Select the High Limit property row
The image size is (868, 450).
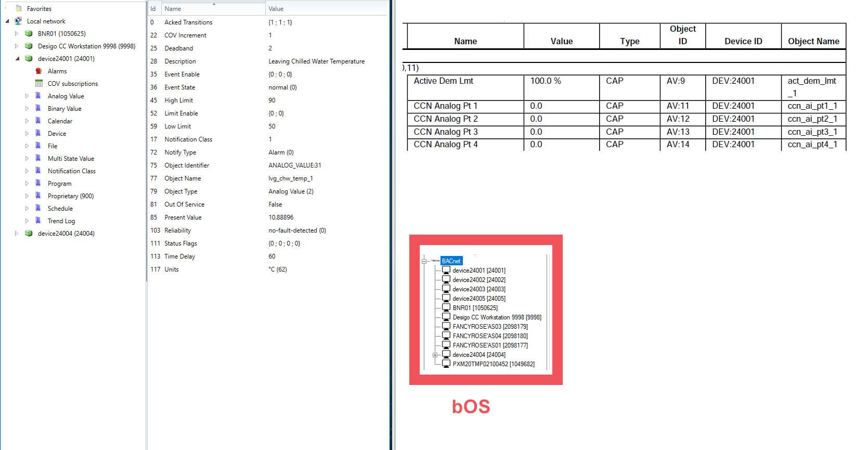178,100
